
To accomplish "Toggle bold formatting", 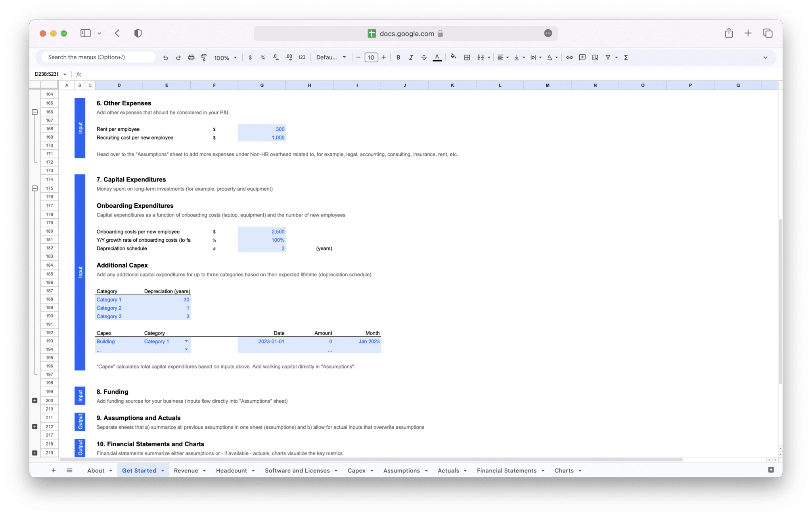I will pos(398,57).
